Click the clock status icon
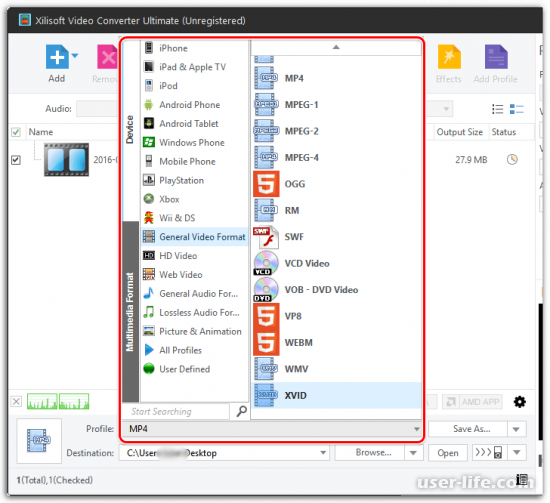 click(512, 160)
